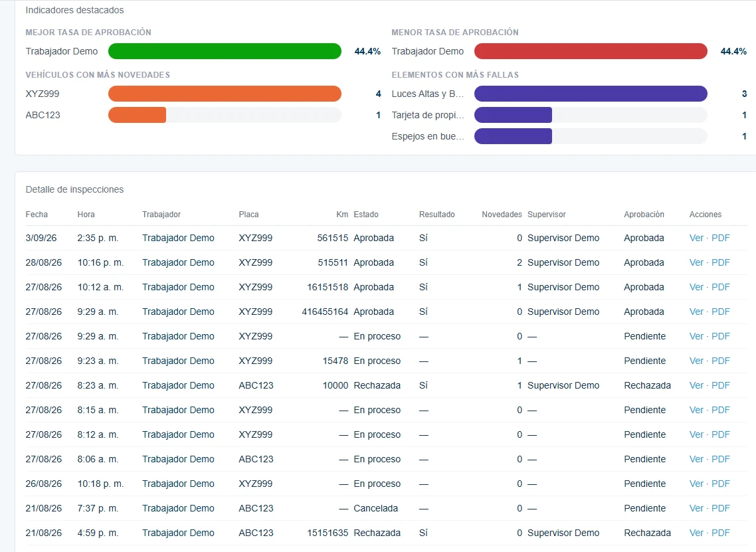Click the Luces Altas purple failures bar

[x=591, y=94]
